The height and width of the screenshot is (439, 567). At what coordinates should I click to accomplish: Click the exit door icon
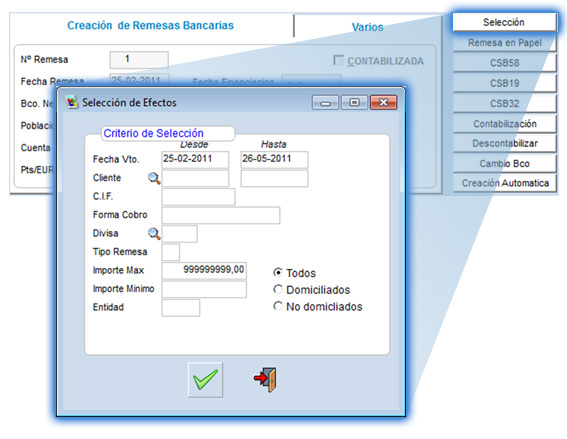click(265, 380)
